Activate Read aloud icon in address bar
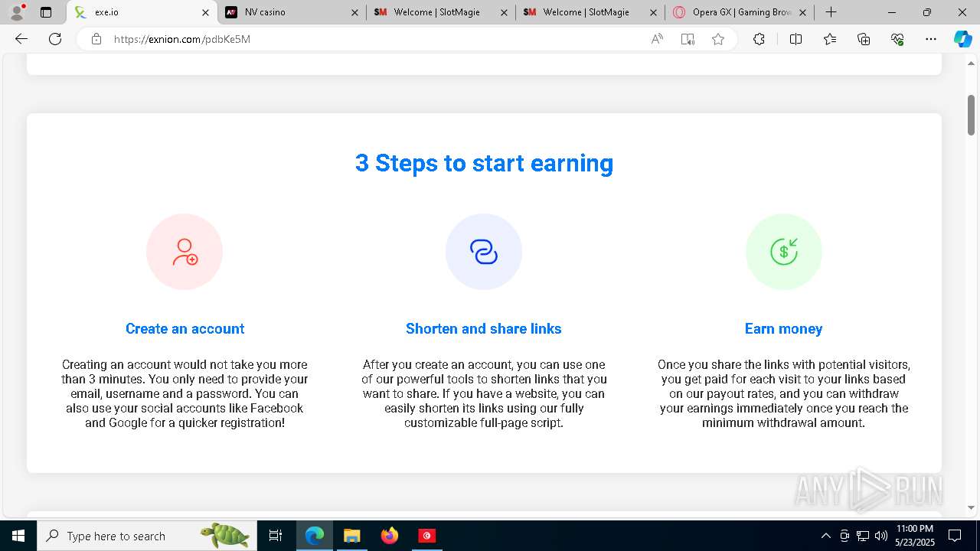 657,39
